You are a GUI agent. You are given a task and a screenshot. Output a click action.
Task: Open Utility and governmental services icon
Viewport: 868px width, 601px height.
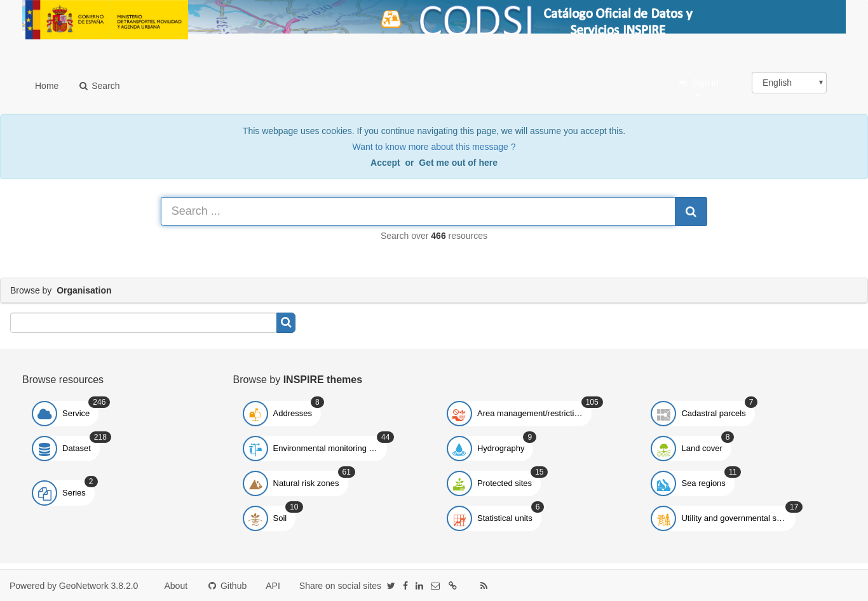tap(663, 518)
